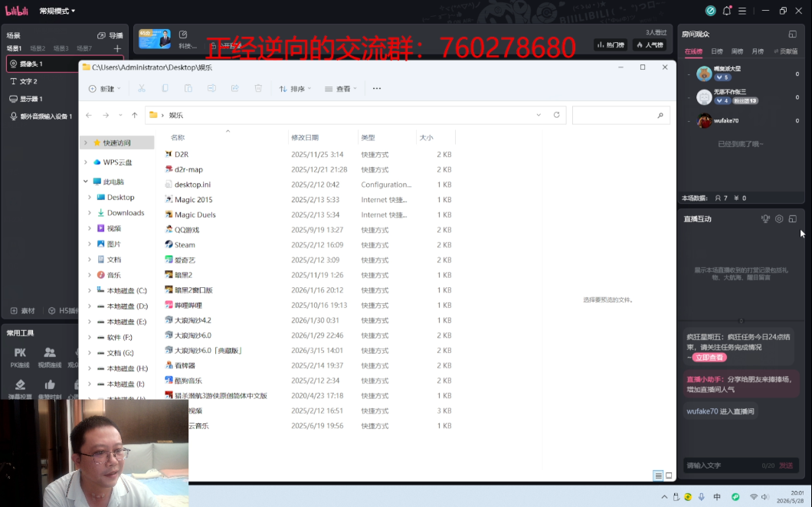The width and height of the screenshot is (812, 507).
Task: Click the search magnifier icon in Explorer
Action: tap(660, 115)
